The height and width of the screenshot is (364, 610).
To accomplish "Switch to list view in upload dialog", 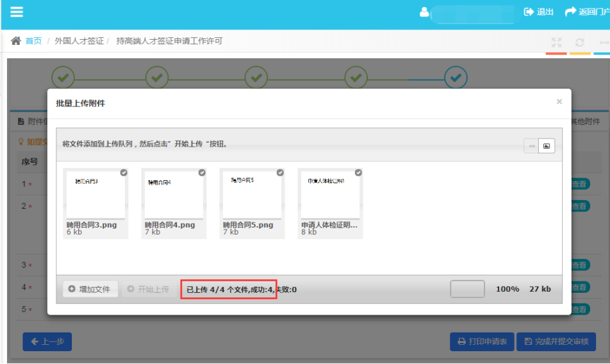I will click(x=531, y=146).
